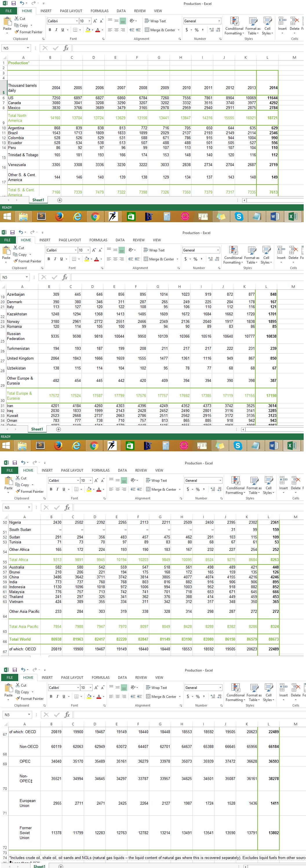The width and height of the screenshot is (306, 868).
Task: Toggle Bold in the window listing US and Canada
Action: pos(50,30)
